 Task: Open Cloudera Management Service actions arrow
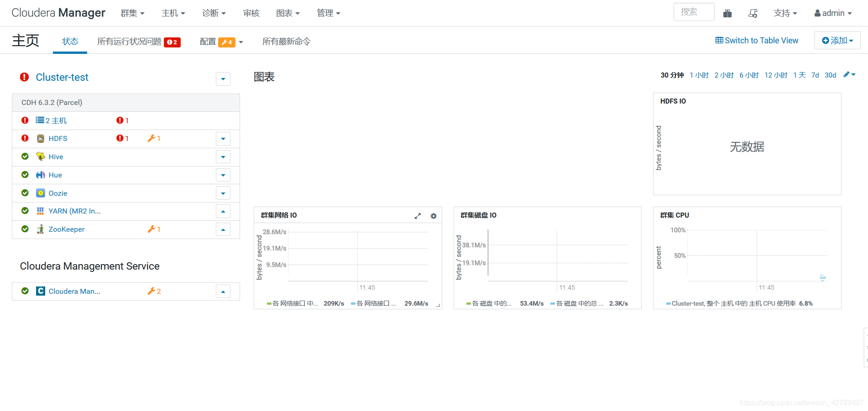coord(223,291)
